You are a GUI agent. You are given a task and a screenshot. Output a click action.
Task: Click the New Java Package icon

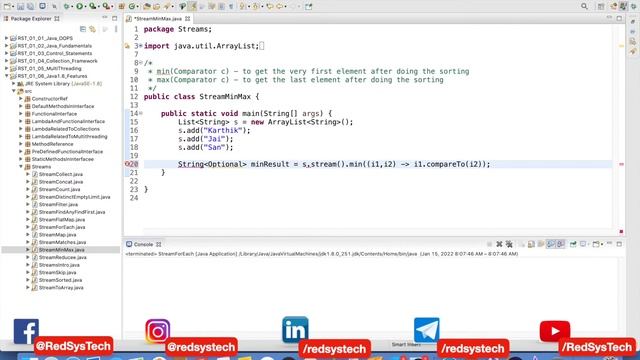(122, 6)
